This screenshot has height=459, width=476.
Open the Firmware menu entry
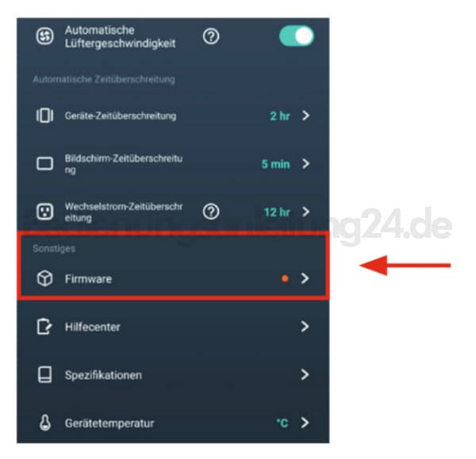(x=173, y=278)
